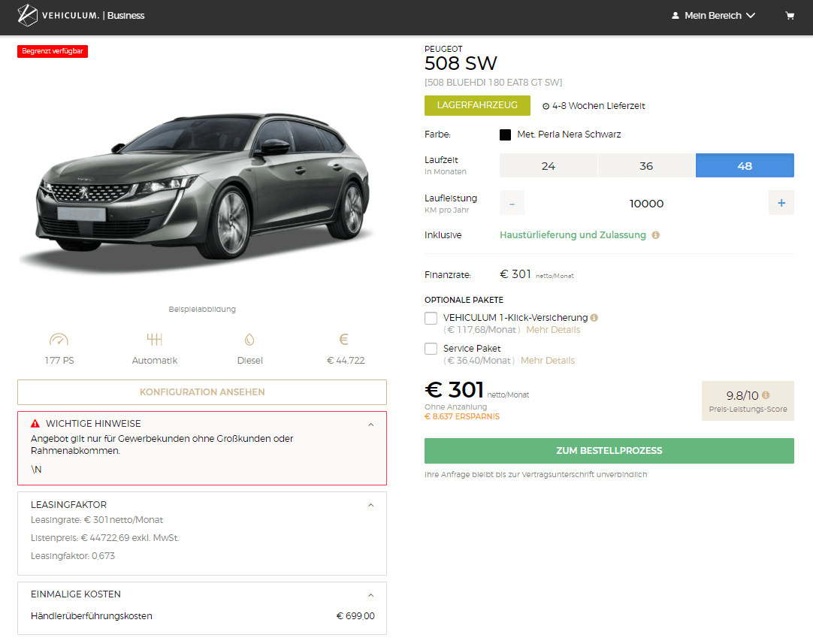This screenshot has width=813, height=644.
Task: Open Mehr Details for Service Paket
Action: tap(548, 361)
